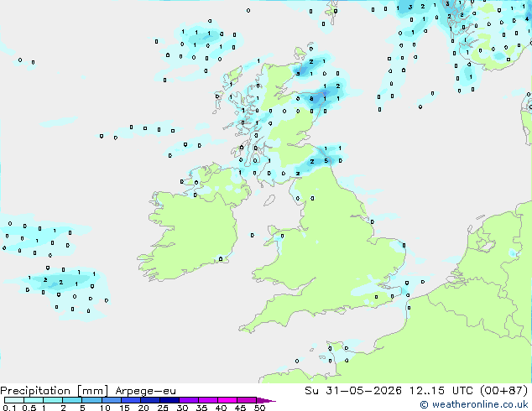Click the '(00+87)' forecast offset text
The height and width of the screenshot is (411, 532).
[503, 391]
